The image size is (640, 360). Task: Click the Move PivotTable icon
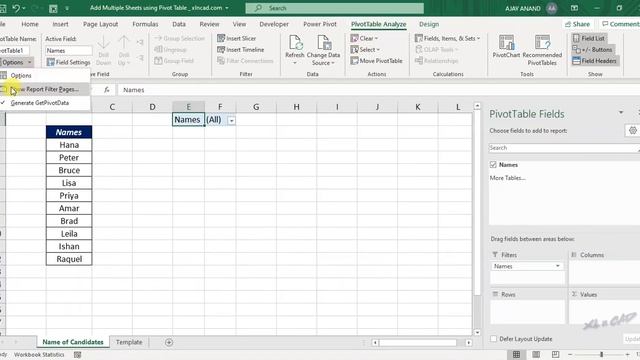click(354, 61)
